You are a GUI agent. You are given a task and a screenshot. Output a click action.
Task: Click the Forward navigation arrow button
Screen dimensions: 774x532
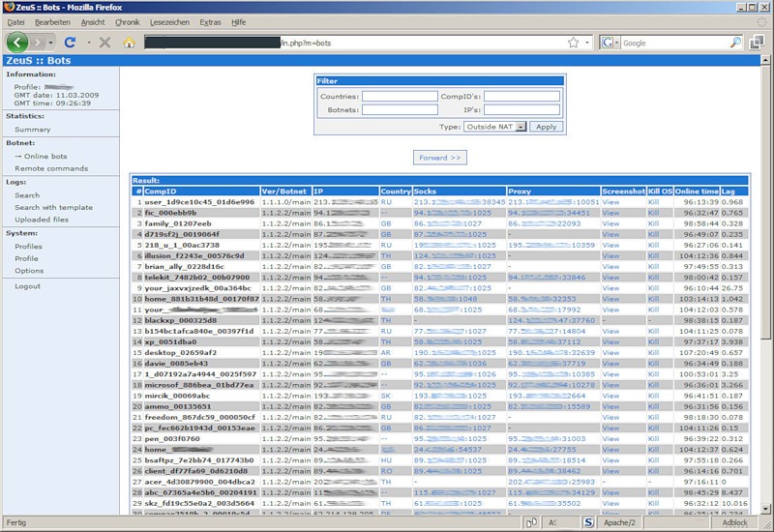38,43
